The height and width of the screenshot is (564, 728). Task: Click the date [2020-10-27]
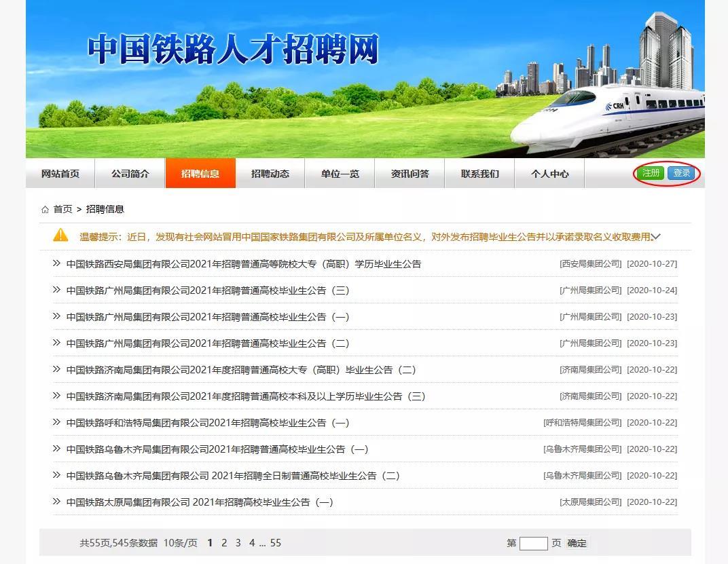coord(652,263)
